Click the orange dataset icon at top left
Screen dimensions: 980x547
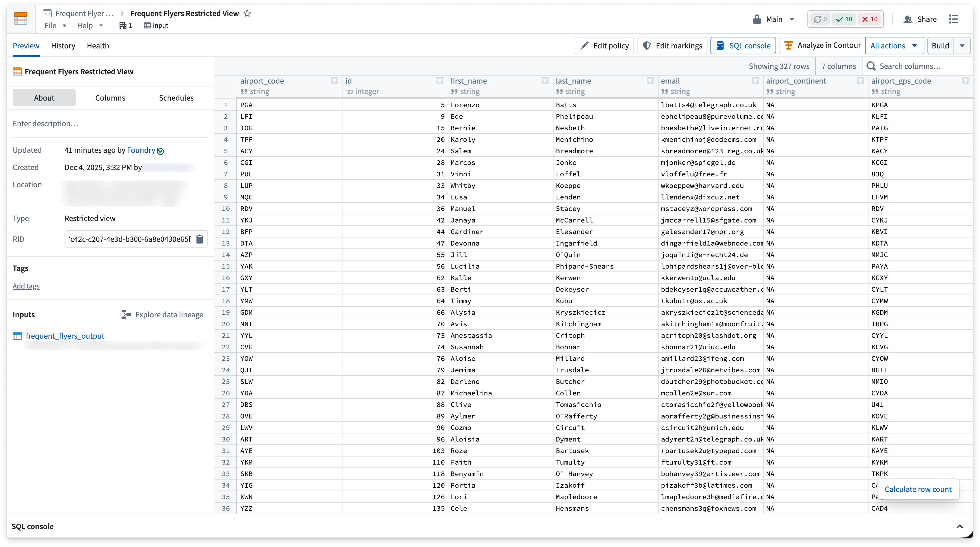tap(20, 19)
